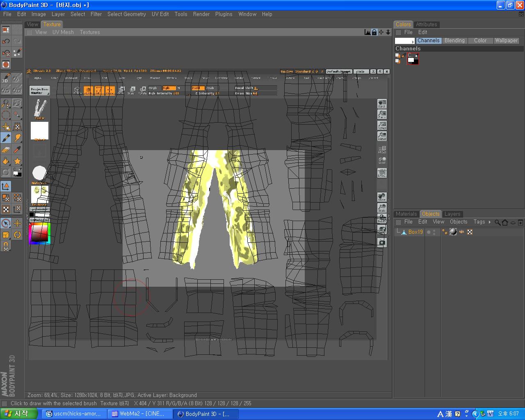Click the material sphere tag on Box19
This screenshot has width=525, height=420.
pos(453,232)
